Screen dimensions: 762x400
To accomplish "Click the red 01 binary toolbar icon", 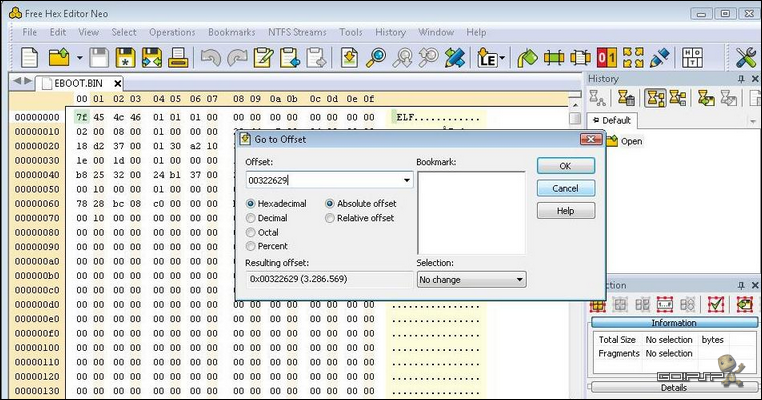I will pos(607,57).
